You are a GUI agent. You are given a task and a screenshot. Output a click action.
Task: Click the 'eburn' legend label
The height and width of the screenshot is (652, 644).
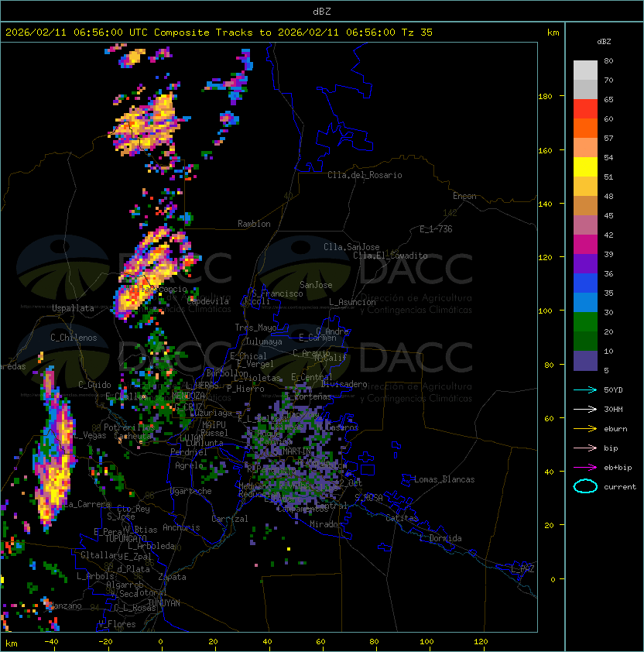[x=615, y=429]
